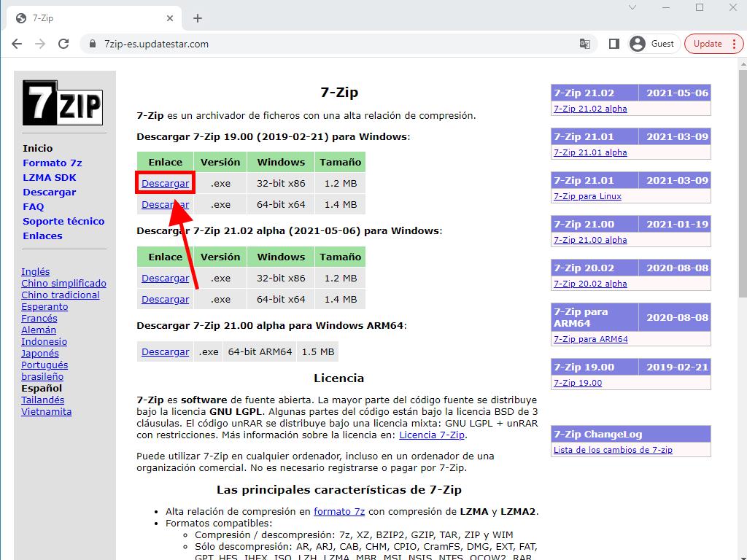Open Chrome's three-dot menu
The height and width of the screenshot is (560, 747).
[734, 44]
